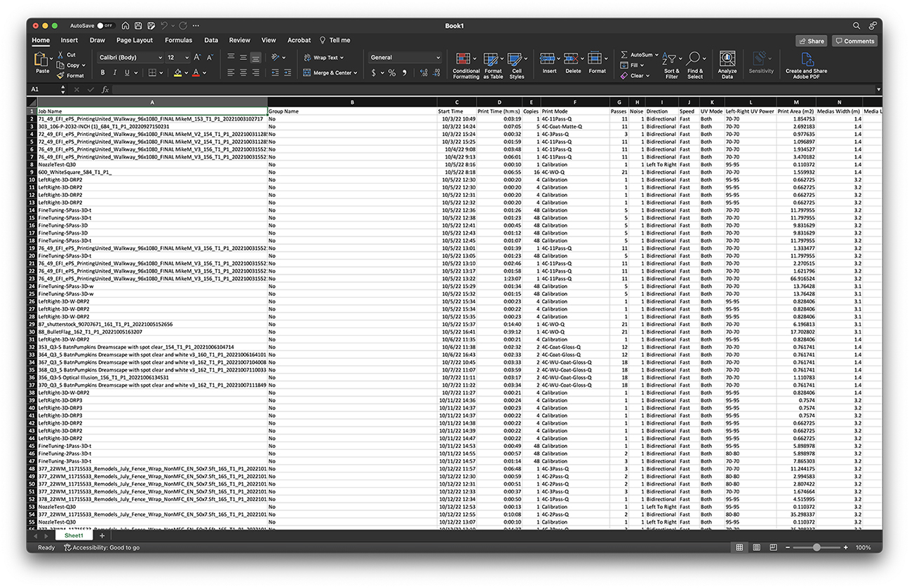Open Sort & Filter
The height and width of the screenshot is (588, 909).
click(671, 65)
